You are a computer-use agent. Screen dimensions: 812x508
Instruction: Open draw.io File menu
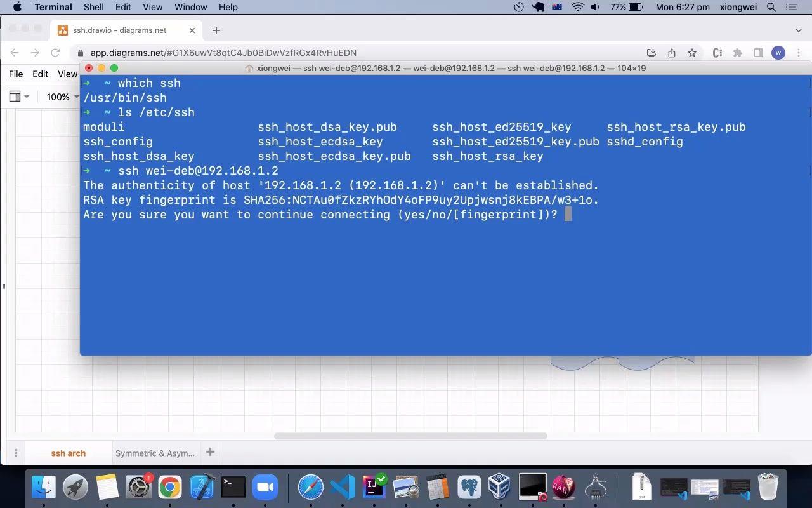[x=16, y=74]
